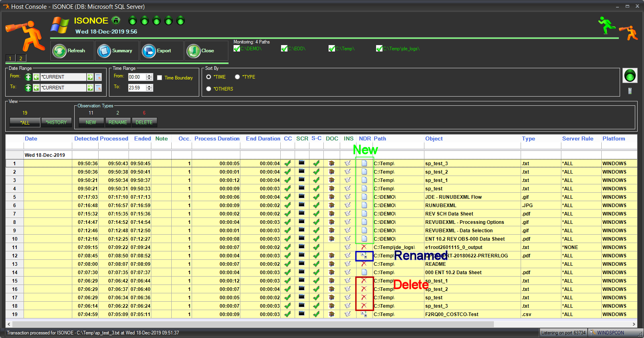Viewport: 644px width, 338px height.
Task: Click green plus icon in Date Range To row
Action: (x=28, y=88)
